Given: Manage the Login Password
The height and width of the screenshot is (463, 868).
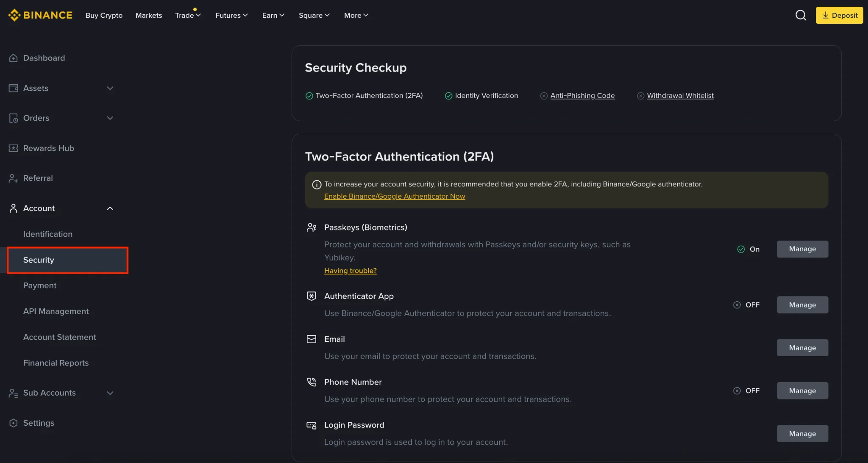Looking at the screenshot, I should pos(802,434).
